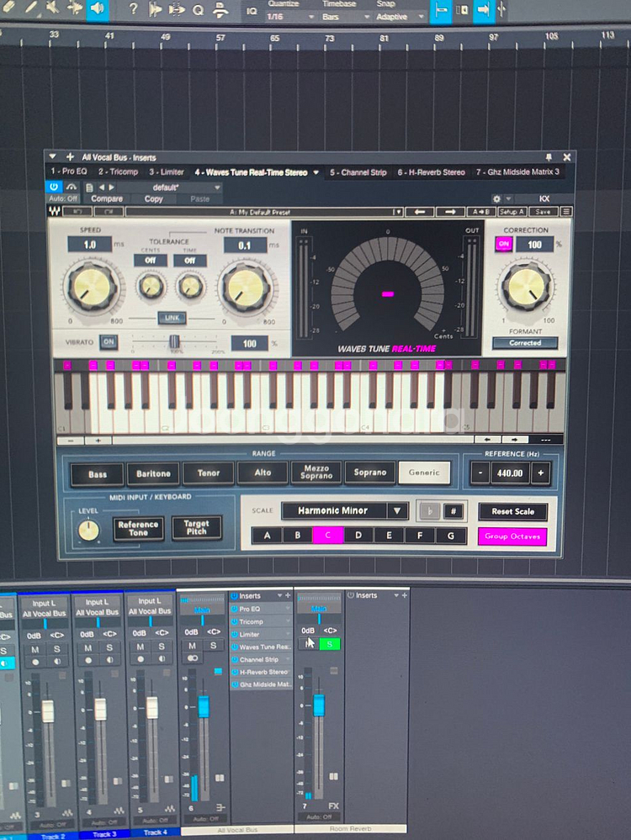
Task: Disable the Tricomp insert power button
Action: click(234, 621)
